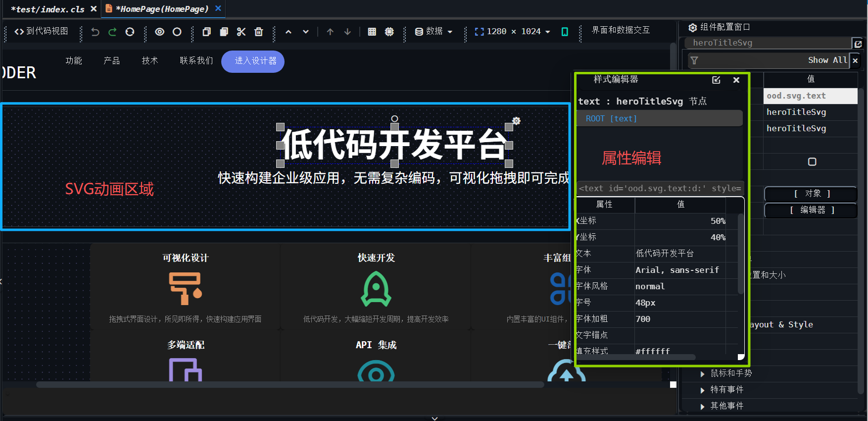Image resolution: width=868 pixels, height=421 pixels.
Task: Click the gear icon on selected SVG title
Action: (516, 121)
